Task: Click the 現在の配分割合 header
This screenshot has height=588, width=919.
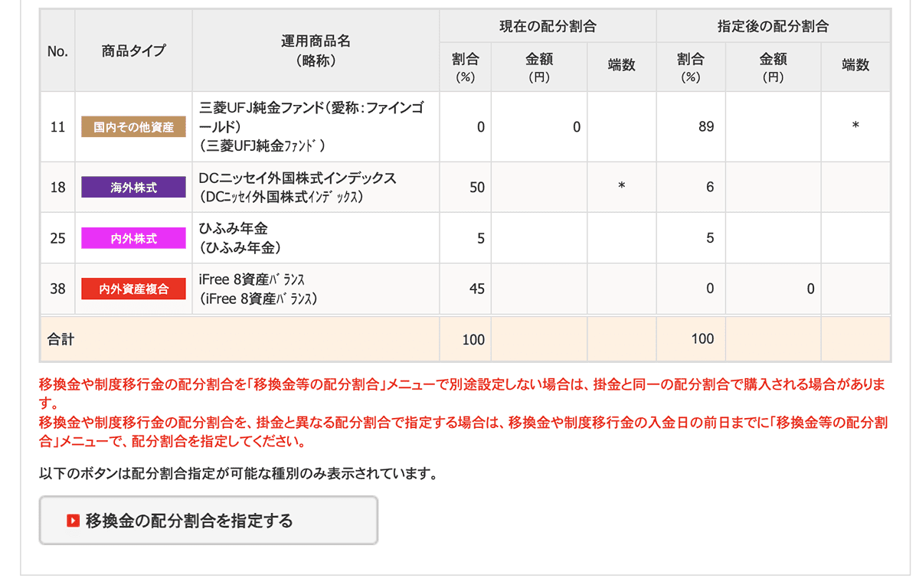Action: (x=548, y=26)
